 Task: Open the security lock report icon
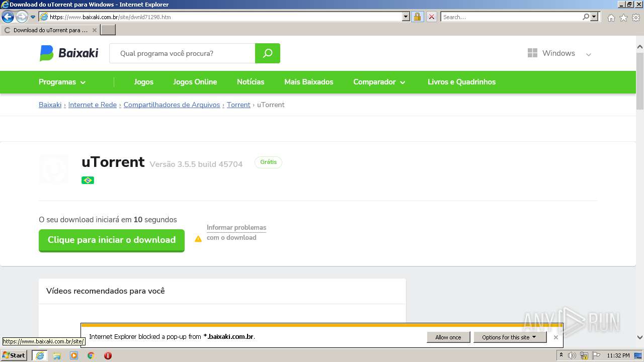[417, 17]
